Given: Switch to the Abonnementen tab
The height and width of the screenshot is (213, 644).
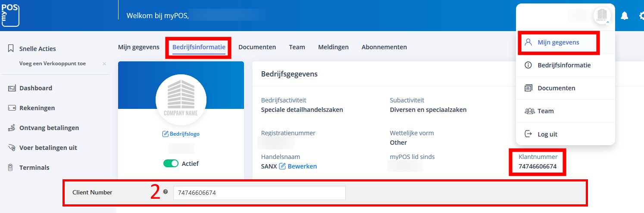Looking at the screenshot, I should point(384,47).
